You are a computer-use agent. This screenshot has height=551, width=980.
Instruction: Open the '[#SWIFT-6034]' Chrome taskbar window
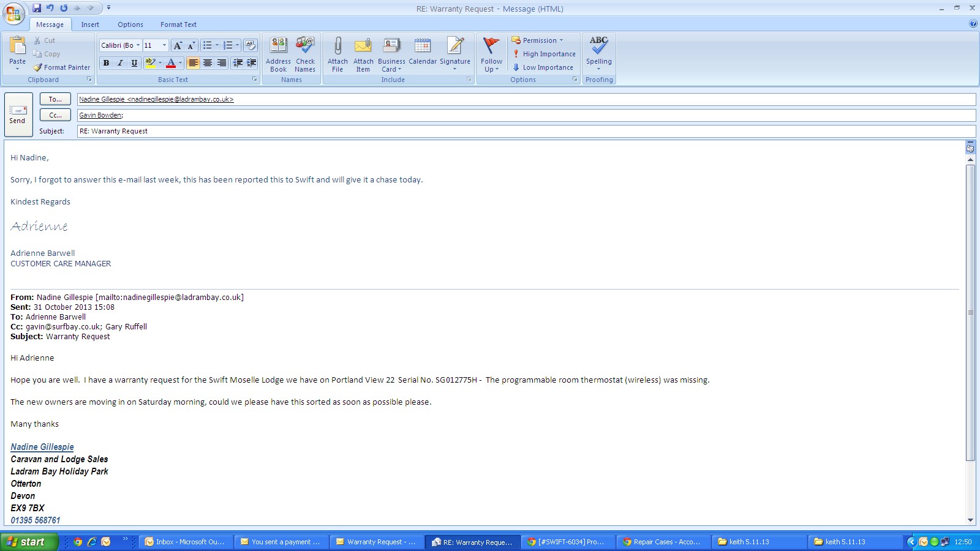click(x=568, y=542)
